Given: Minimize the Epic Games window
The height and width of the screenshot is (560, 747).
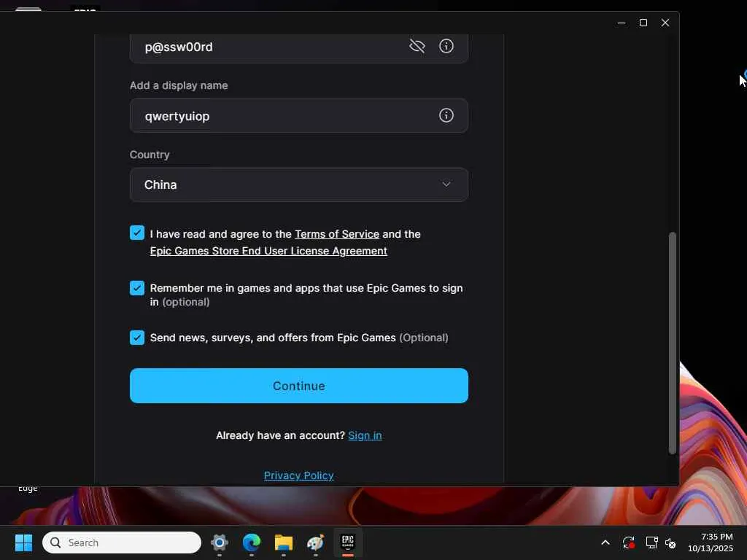Looking at the screenshot, I should pos(622,23).
